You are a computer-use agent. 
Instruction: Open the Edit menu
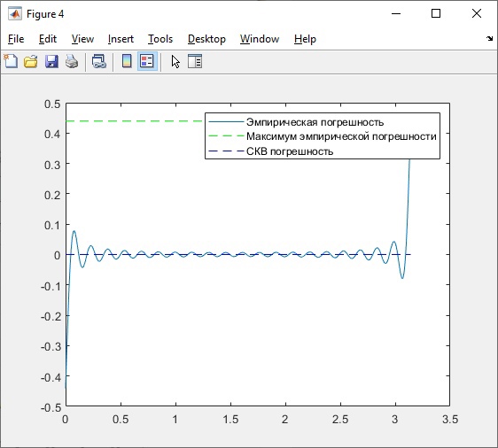click(48, 39)
